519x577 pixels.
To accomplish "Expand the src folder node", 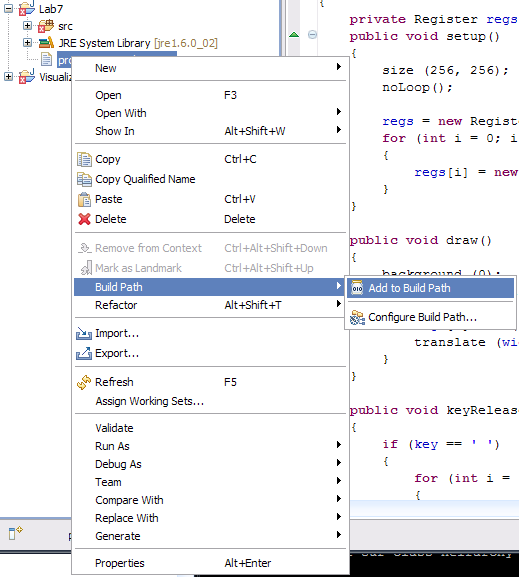I will tap(27, 25).
